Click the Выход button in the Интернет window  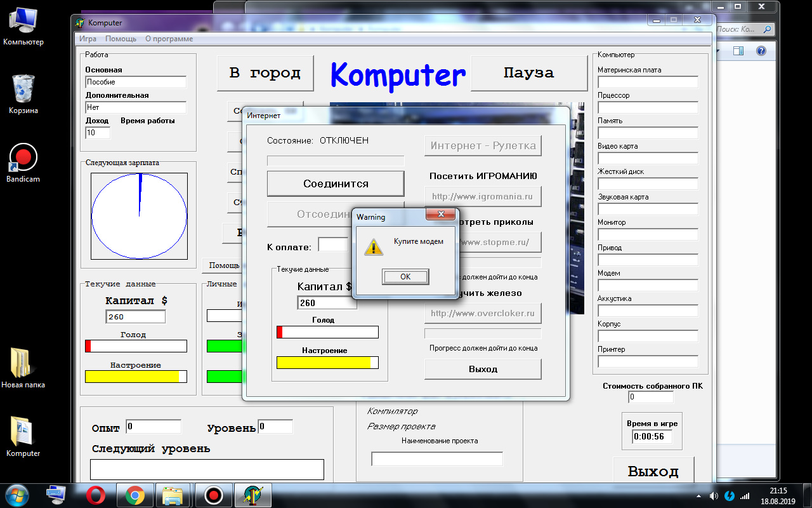pos(483,369)
